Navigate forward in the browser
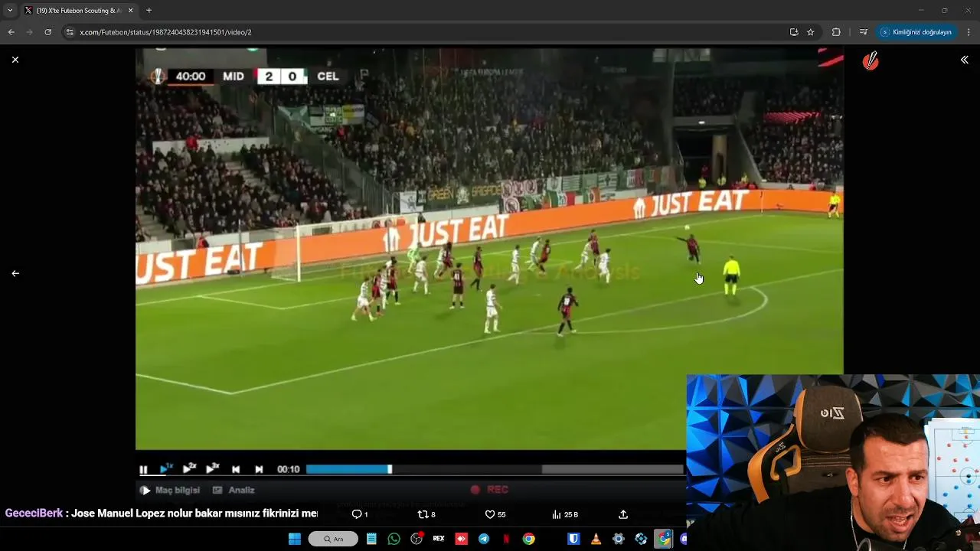Viewport: 980px width, 551px height. click(29, 32)
